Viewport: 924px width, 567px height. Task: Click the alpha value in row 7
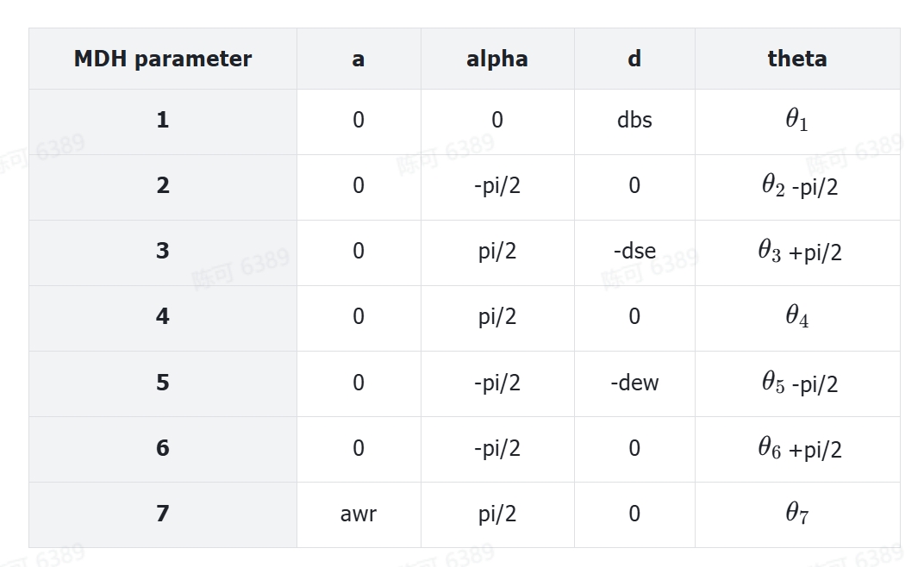click(497, 514)
